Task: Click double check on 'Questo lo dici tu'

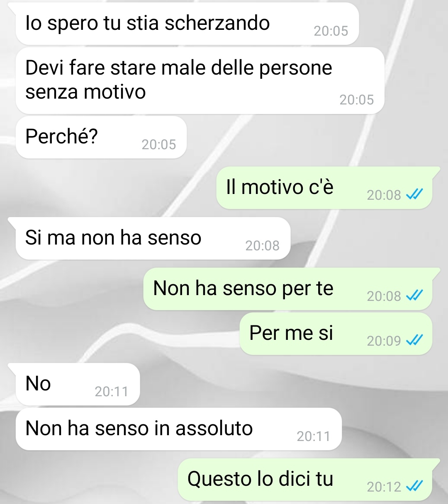Action: point(414,486)
